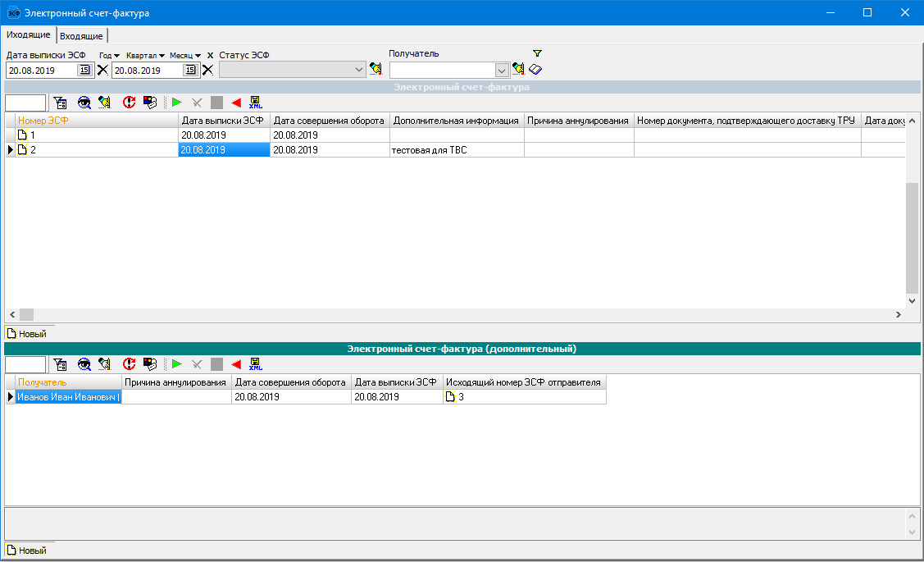Click the Номер ЭСФ column header
The height and width of the screenshot is (562, 924).
[97, 121]
